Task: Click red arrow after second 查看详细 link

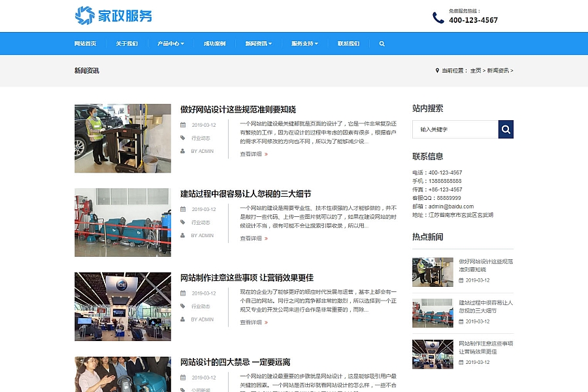Action: 267,238
